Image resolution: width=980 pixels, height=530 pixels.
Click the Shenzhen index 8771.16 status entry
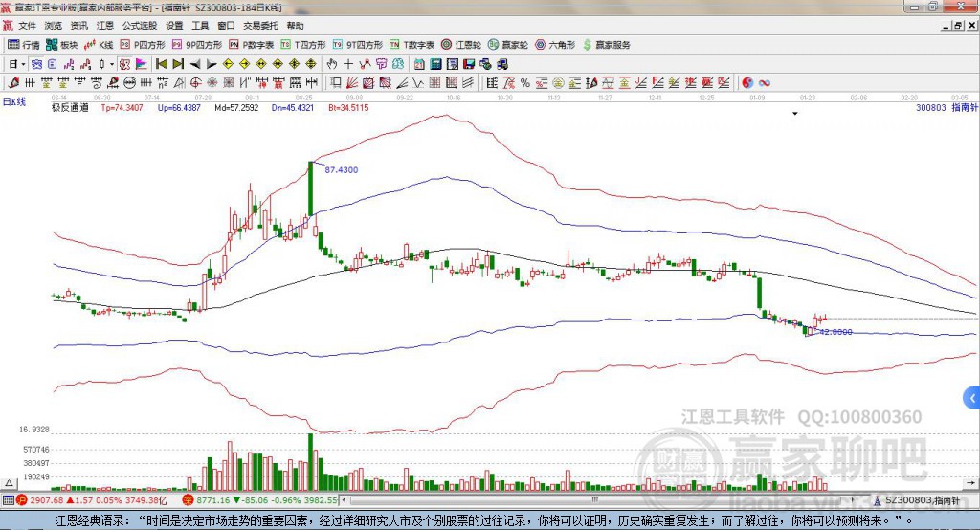(x=260, y=500)
